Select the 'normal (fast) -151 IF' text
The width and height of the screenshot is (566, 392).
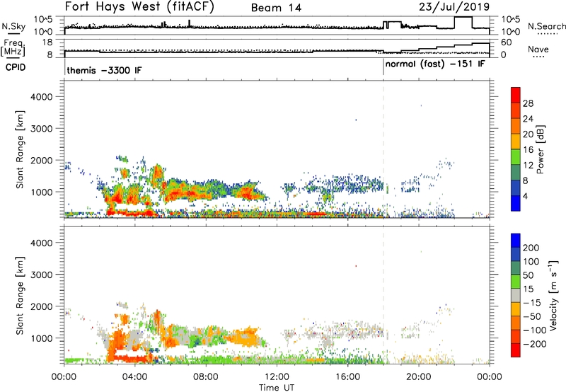tap(435, 64)
